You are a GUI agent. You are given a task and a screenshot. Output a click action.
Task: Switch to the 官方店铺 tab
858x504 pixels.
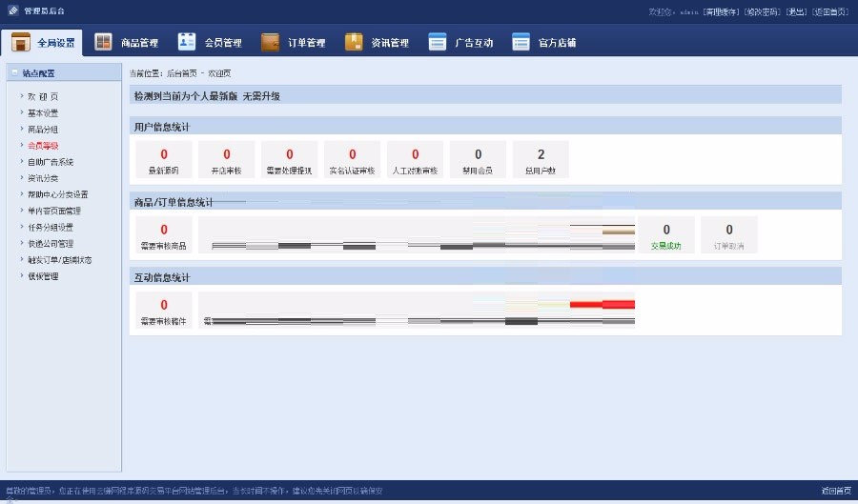[x=544, y=42]
